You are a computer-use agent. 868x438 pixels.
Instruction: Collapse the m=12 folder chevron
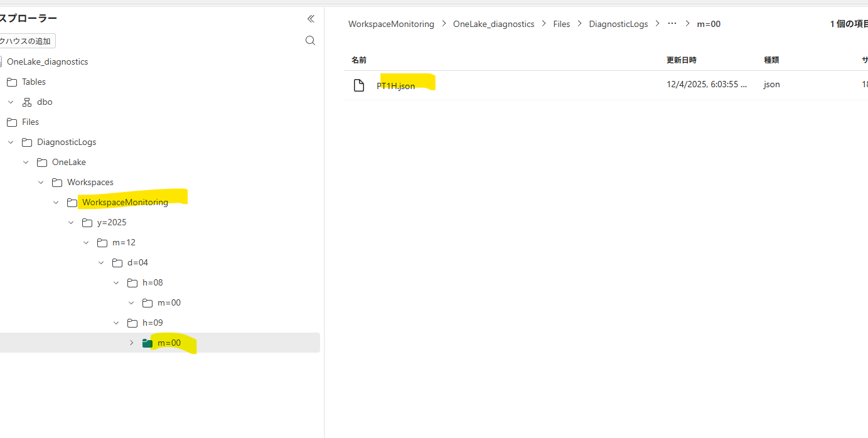(86, 242)
